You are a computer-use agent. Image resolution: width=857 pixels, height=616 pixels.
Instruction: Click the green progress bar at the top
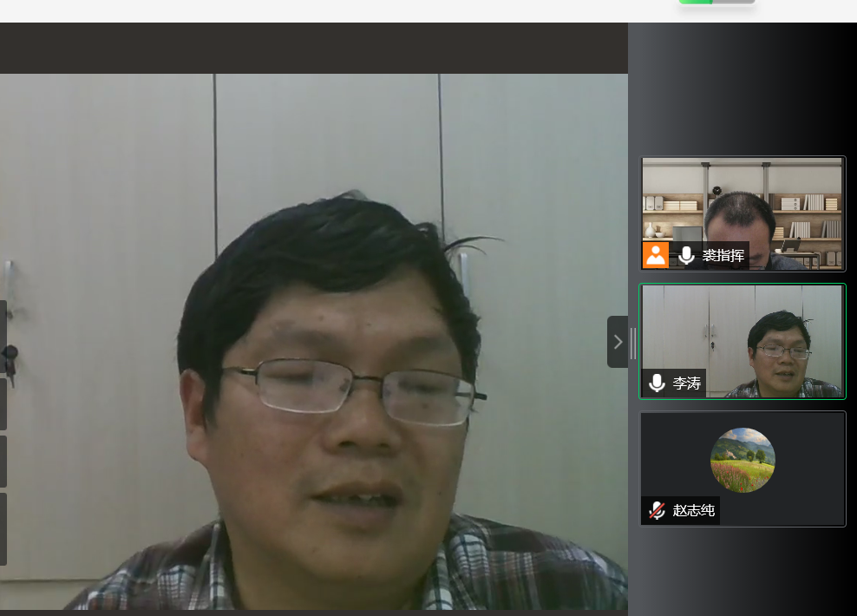717,2
